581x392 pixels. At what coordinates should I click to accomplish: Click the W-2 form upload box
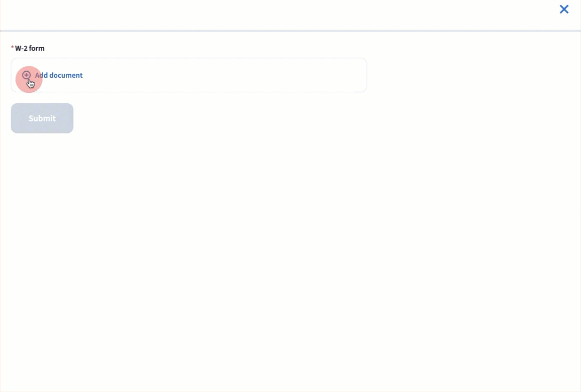pos(189,75)
